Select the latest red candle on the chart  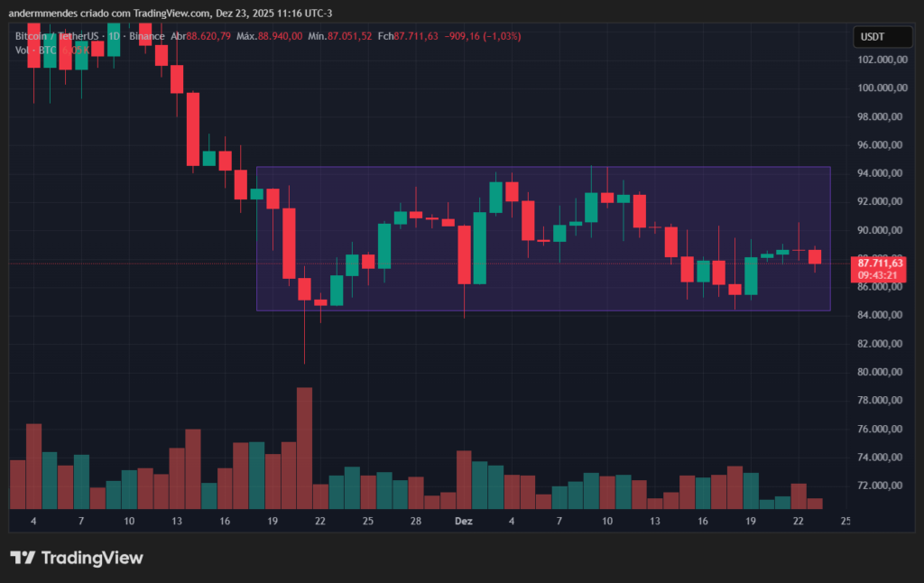point(815,257)
